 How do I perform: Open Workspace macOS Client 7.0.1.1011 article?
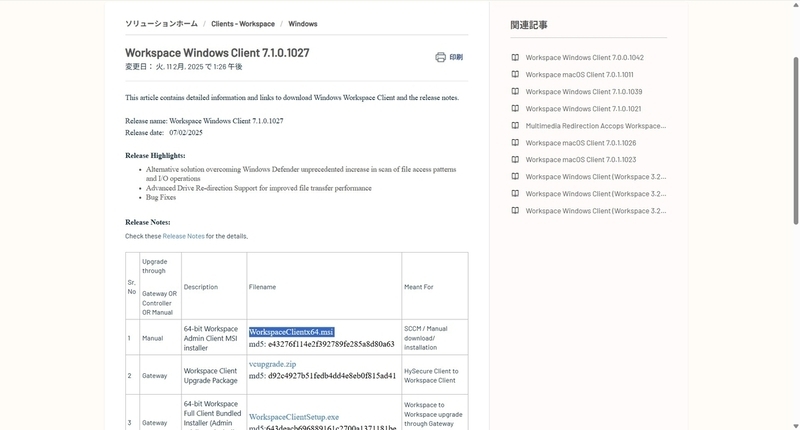[579, 74]
